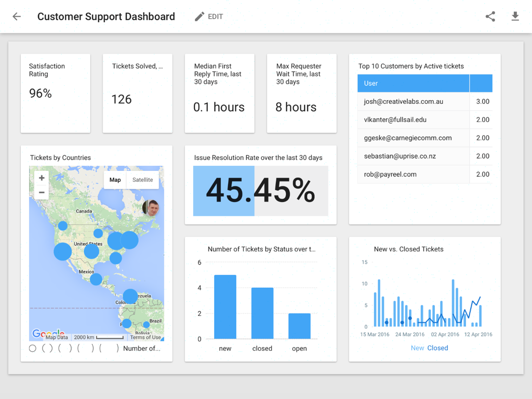This screenshot has height=399, width=532.
Task: Click the Google logo on map
Action: (47, 334)
